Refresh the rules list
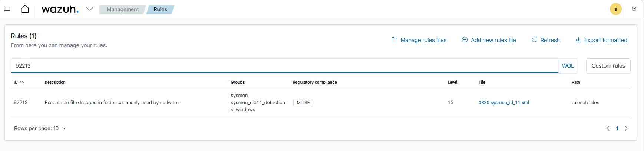The image size is (644, 151). [545, 40]
